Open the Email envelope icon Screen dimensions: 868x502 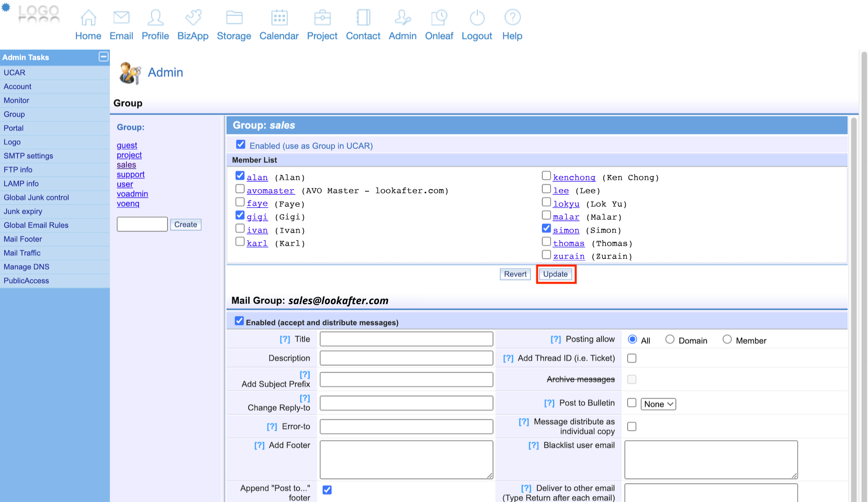click(x=121, y=18)
